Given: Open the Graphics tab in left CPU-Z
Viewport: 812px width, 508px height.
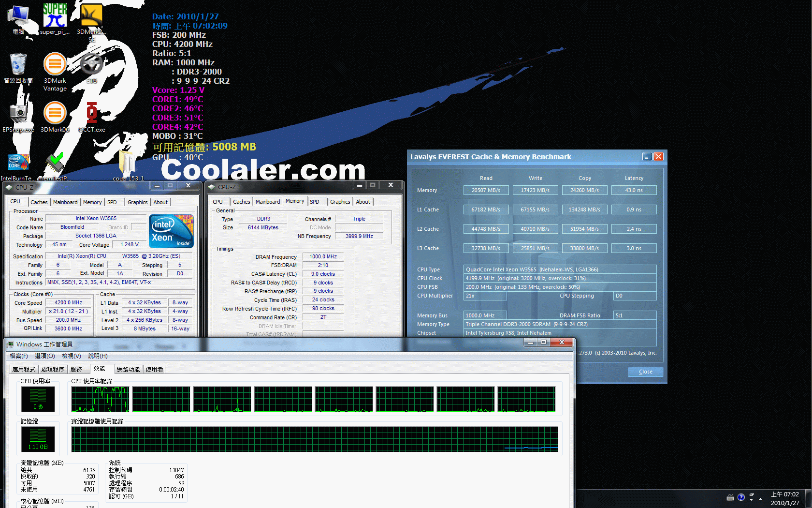Looking at the screenshot, I should 138,202.
